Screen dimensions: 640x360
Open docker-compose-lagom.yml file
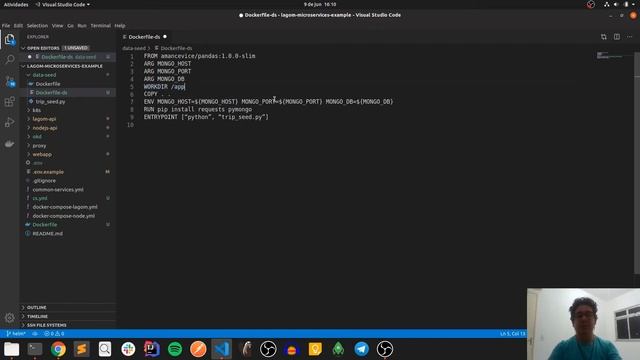coord(65,207)
